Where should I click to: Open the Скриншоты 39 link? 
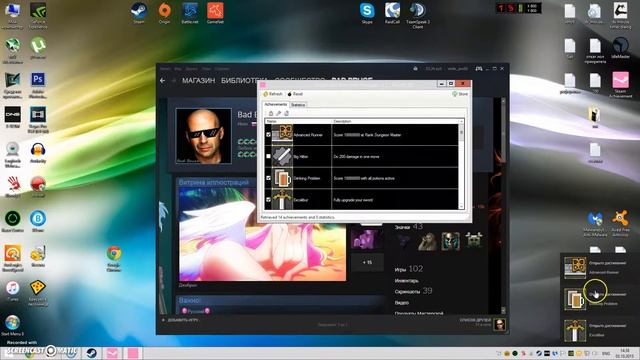click(413, 291)
